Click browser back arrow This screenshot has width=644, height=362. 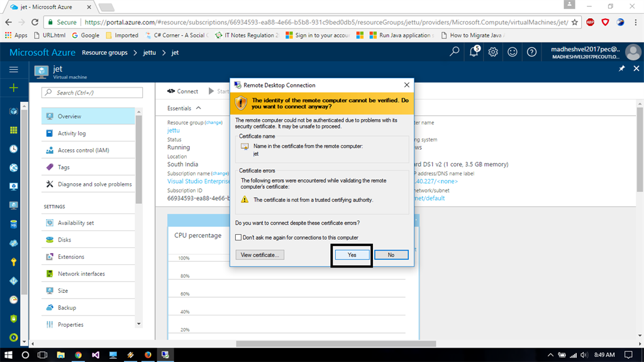tap(9, 22)
